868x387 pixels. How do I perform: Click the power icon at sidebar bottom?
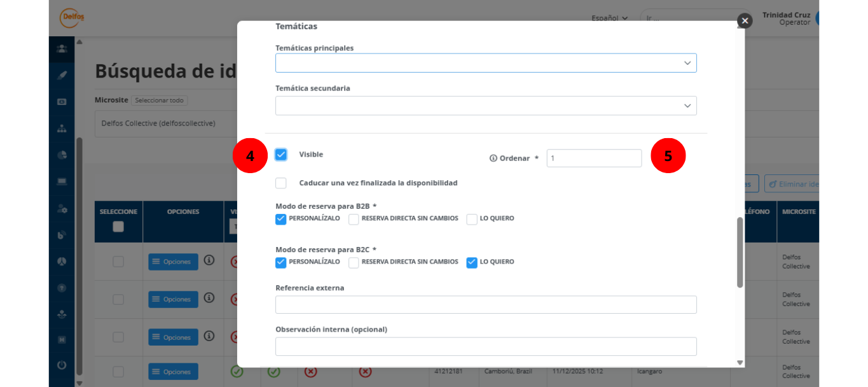pyautogui.click(x=62, y=365)
